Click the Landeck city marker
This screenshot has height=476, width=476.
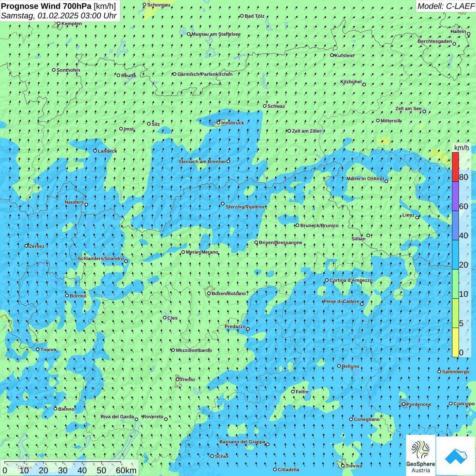coord(95,151)
